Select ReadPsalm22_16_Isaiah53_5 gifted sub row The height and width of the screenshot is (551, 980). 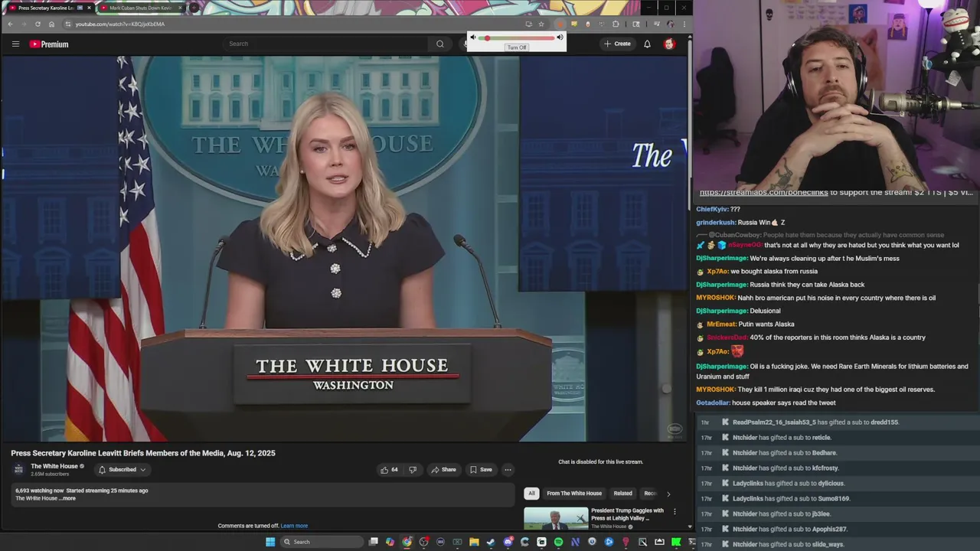(838, 422)
